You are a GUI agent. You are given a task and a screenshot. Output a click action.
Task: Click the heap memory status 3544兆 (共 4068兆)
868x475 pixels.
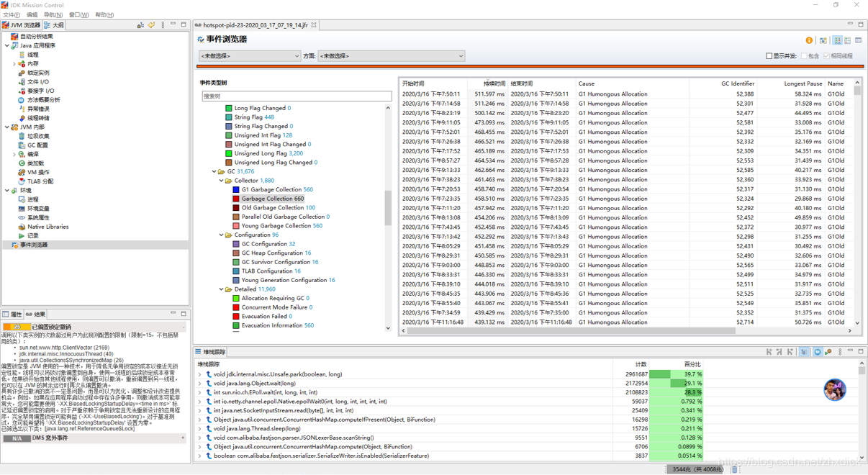[x=696, y=469]
